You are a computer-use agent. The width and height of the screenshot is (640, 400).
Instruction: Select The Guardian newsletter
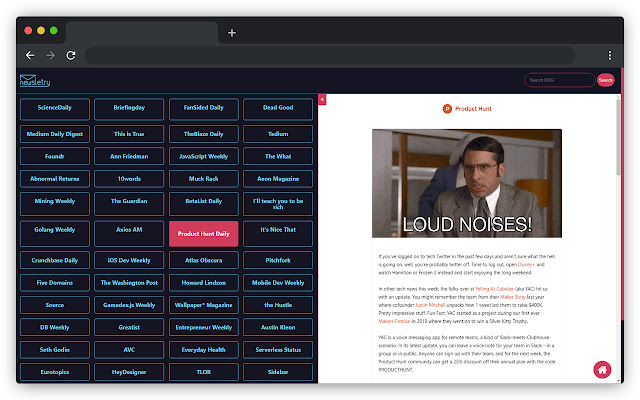pos(129,204)
